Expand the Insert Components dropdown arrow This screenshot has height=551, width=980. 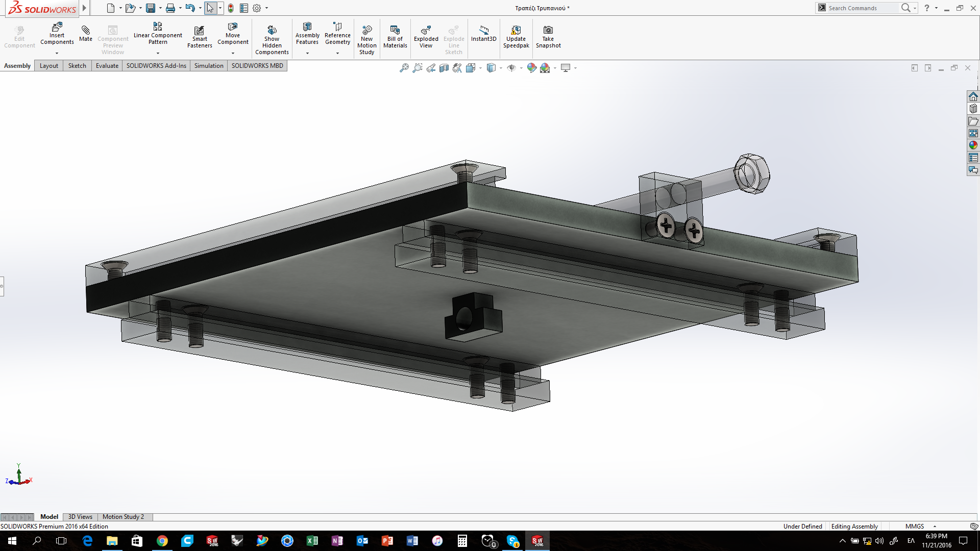pyautogui.click(x=57, y=53)
